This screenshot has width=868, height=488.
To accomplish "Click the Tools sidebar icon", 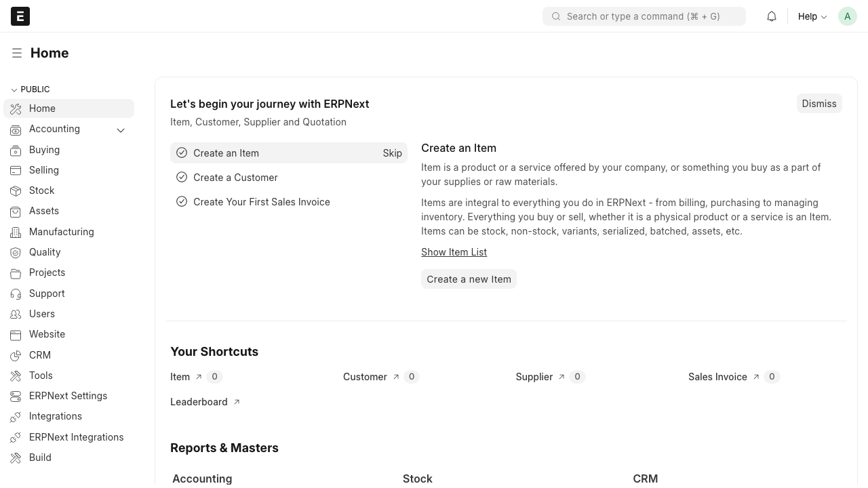I will (16, 375).
